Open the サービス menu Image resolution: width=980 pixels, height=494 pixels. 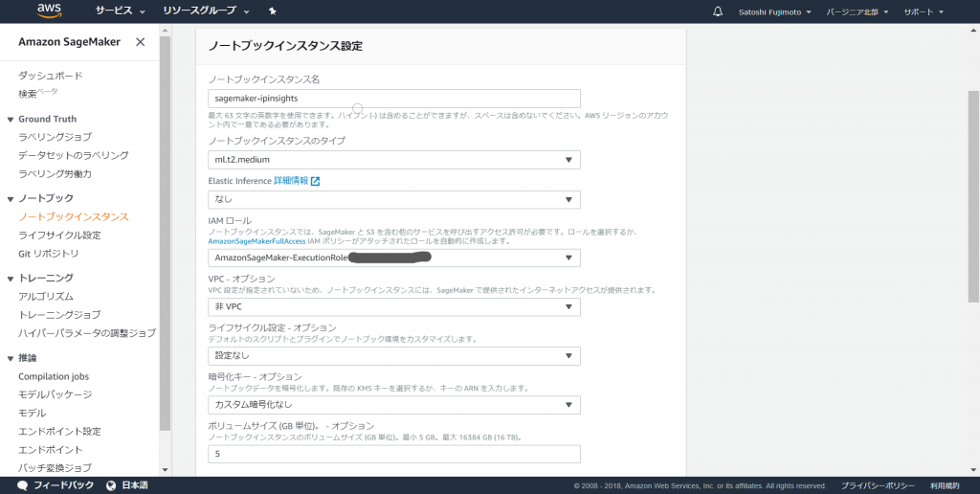click(120, 11)
